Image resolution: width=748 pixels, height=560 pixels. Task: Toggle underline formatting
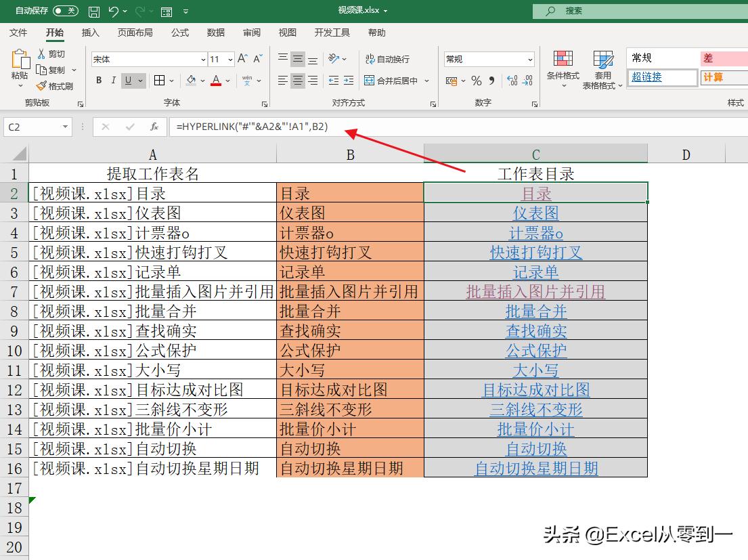click(127, 80)
